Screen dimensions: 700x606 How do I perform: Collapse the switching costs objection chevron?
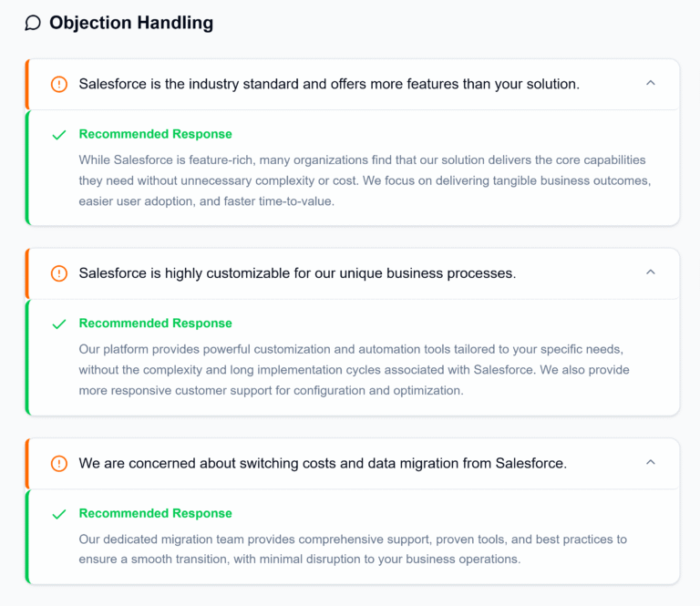pyautogui.click(x=650, y=462)
